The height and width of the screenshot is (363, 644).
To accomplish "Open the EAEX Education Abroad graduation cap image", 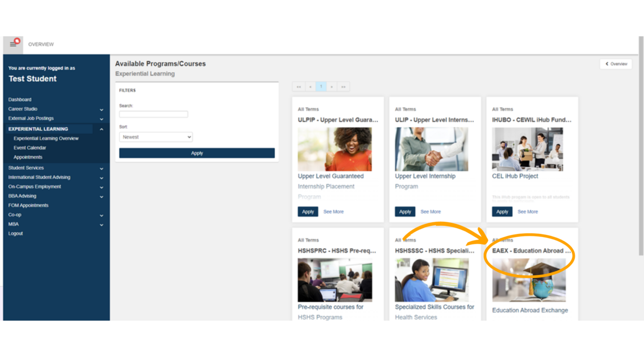I will pos(529,280).
